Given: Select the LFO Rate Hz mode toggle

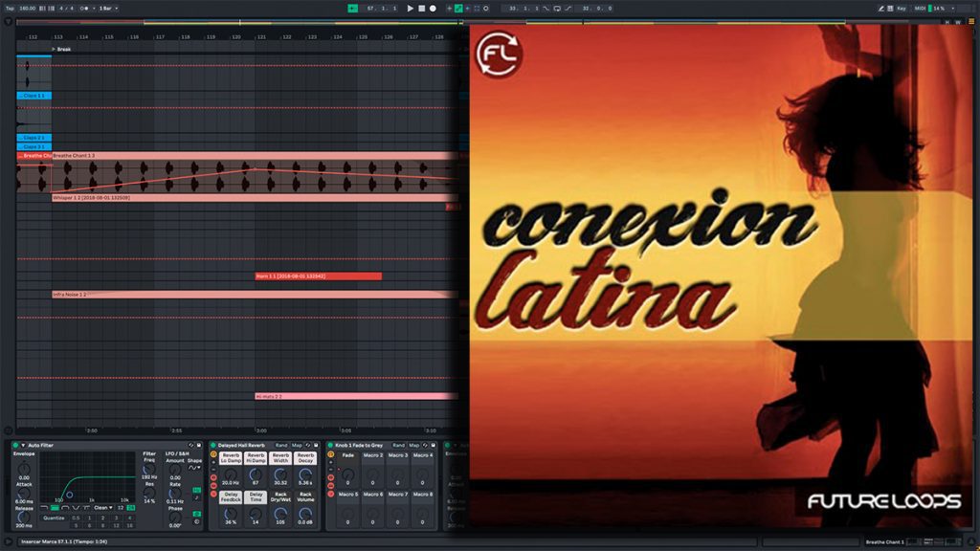Looking at the screenshot, I should (196, 490).
